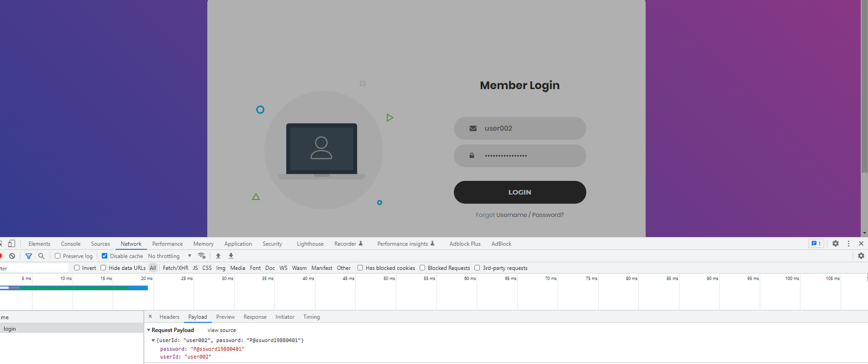Open the Sources tab
This screenshot has height=364, width=868.
(100, 244)
